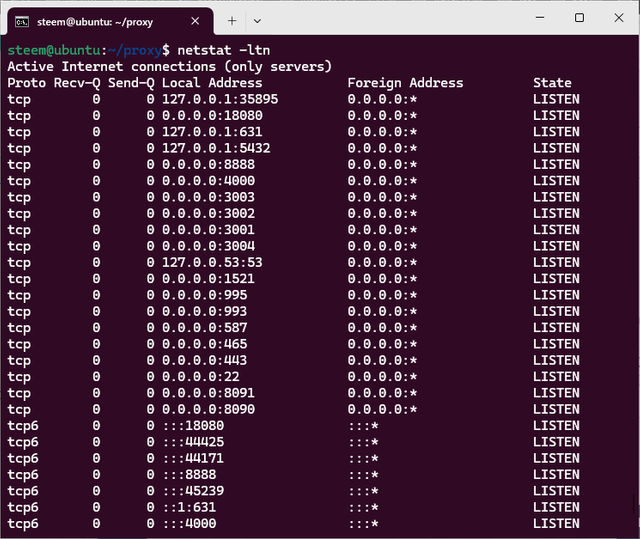The width and height of the screenshot is (640, 539).
Task: Click local address 0.0.0.0:3001
Action: pos(209,230)
